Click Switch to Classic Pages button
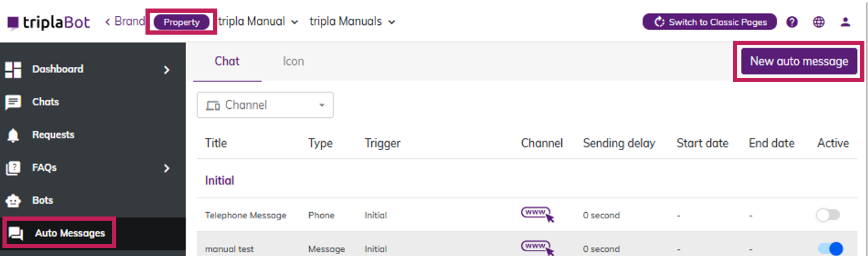 [x=710, y=22]
